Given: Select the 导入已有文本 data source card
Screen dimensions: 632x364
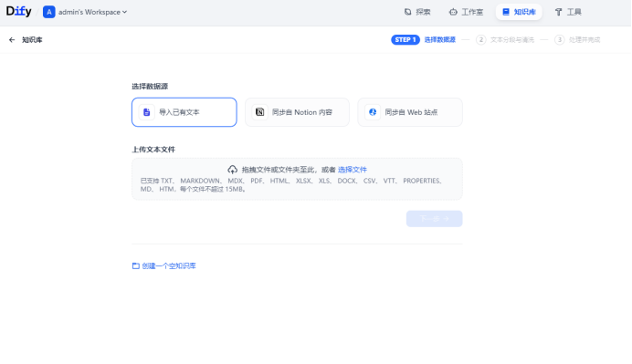Looking at the screenshot, I should (184, 112).
